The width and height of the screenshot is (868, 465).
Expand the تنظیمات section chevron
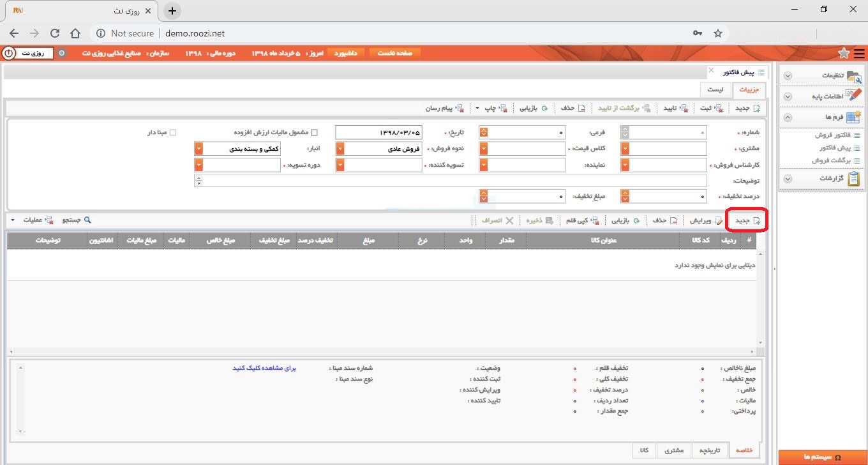(x=788, y=75)
